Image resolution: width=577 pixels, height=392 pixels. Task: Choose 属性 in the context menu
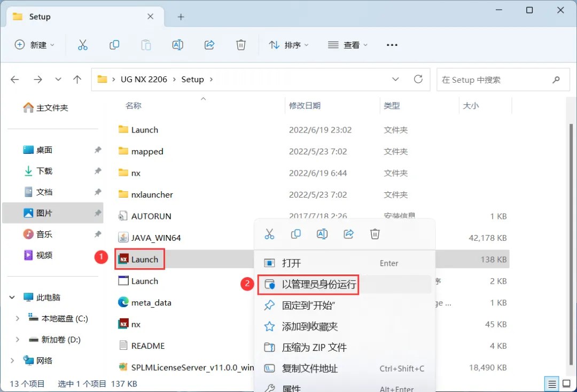345,387
